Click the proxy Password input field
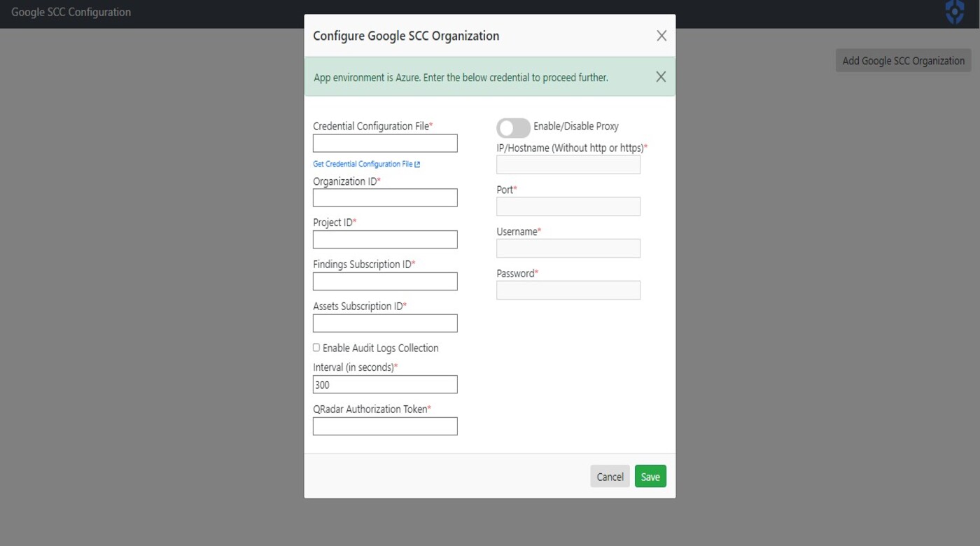Image resolution: width=980 pixels, height=546 pixels. 568,290
